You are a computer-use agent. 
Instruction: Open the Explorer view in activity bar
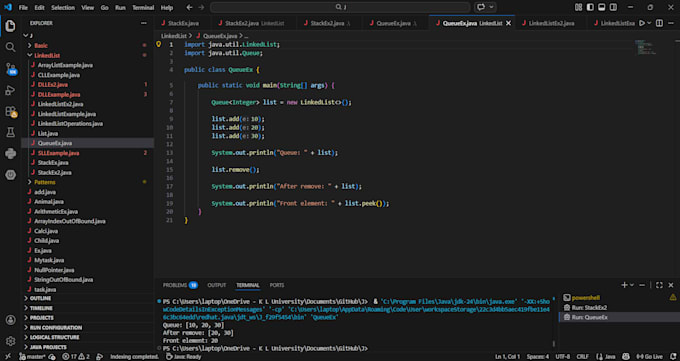(10, 26)
